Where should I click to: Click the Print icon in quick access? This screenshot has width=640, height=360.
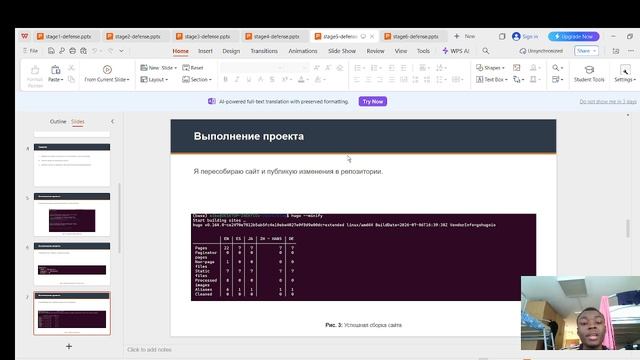point(72,51)
